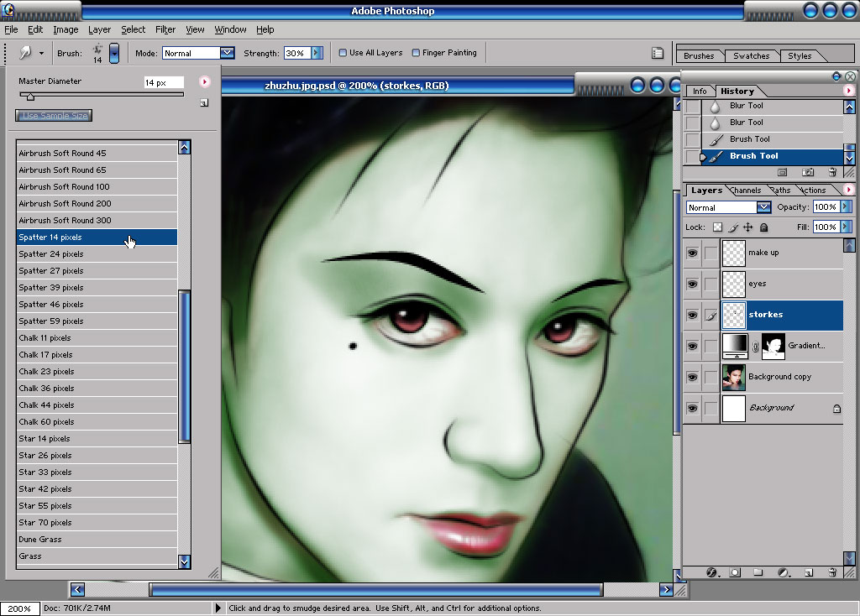Screen dimensions: 860x616
Task: Open the Layer menu
Action: [99, 29]
